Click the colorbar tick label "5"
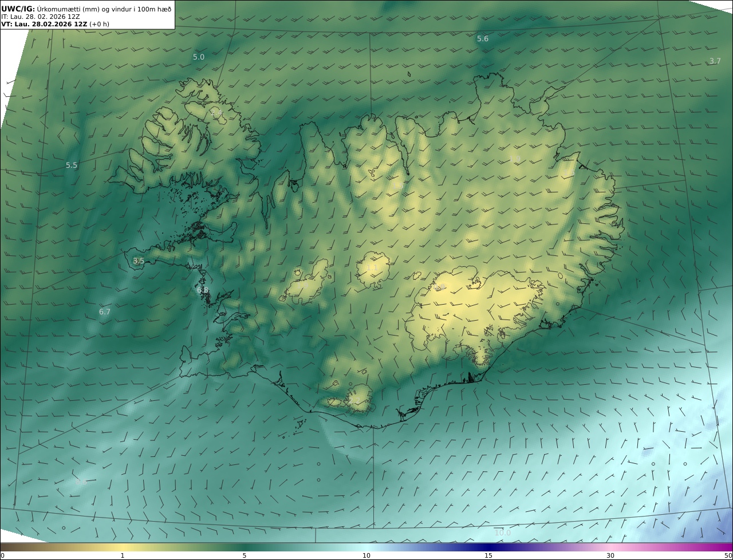This screenshot has width=733, height=560. tap(245, 555)
